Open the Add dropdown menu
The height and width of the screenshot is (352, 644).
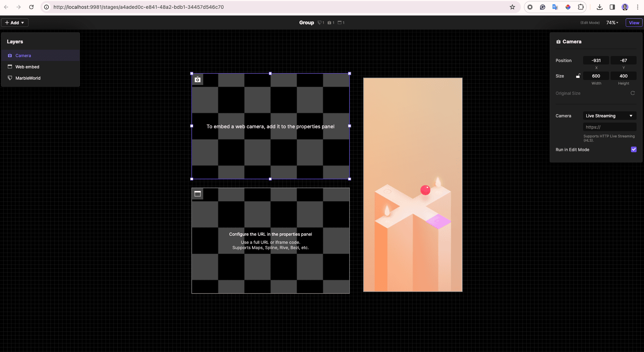(x=14, y=23)
